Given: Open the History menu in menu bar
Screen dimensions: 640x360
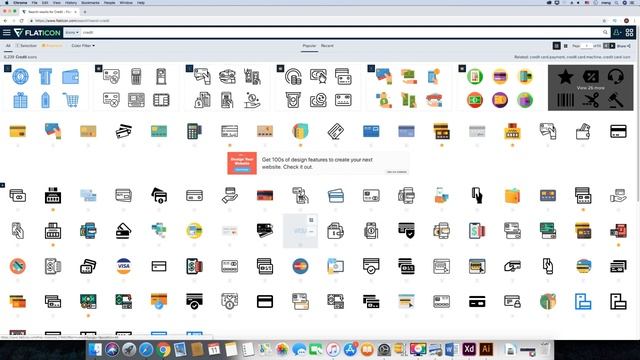Looking at the screenshot, I should (71, 2).
